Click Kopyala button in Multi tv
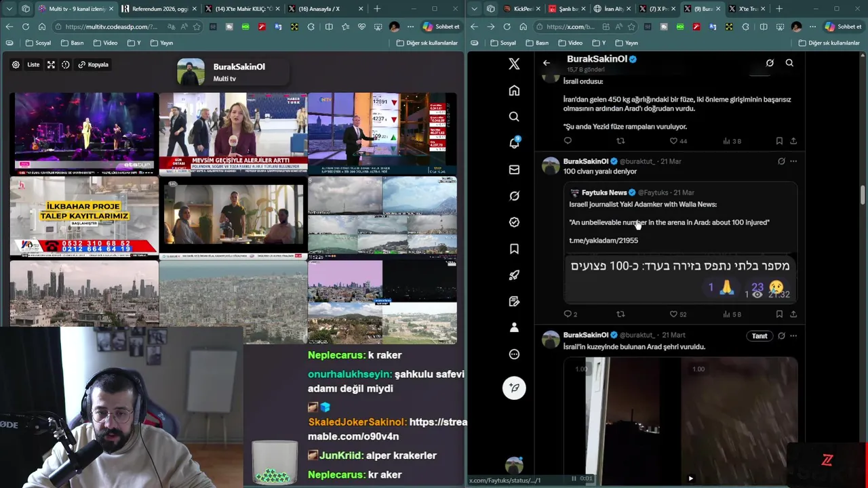Screen dimensions: 868x488 94,64
